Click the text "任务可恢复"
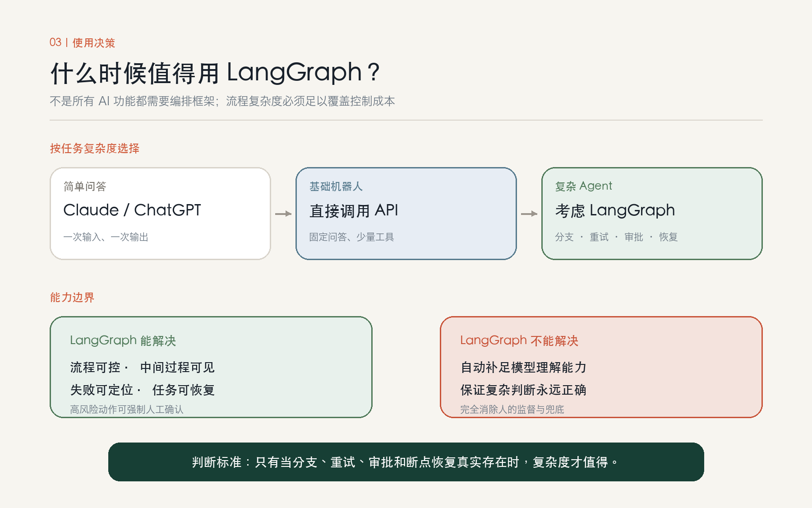This screenshot has height=508, width=812. point(184,390)
